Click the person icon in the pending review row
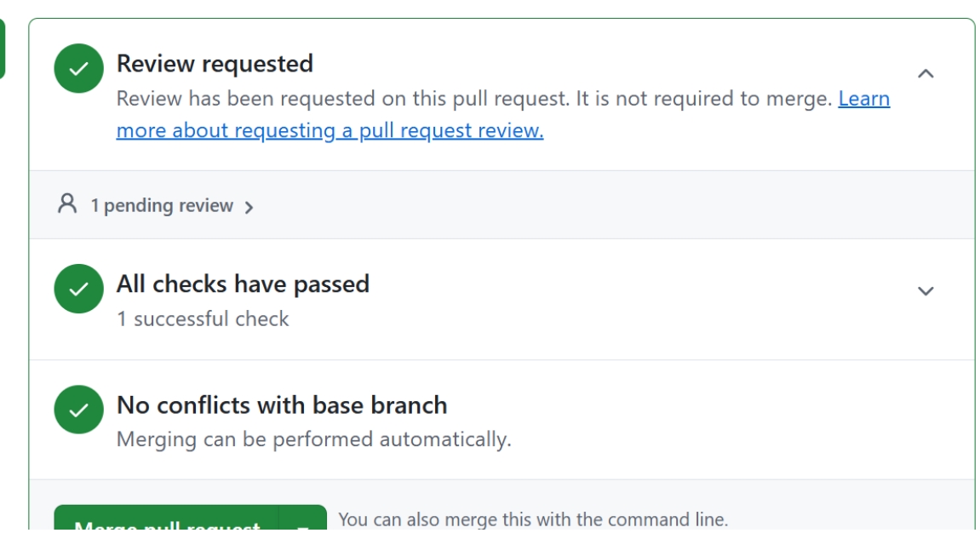980x533 pixels. coord(67,204)
